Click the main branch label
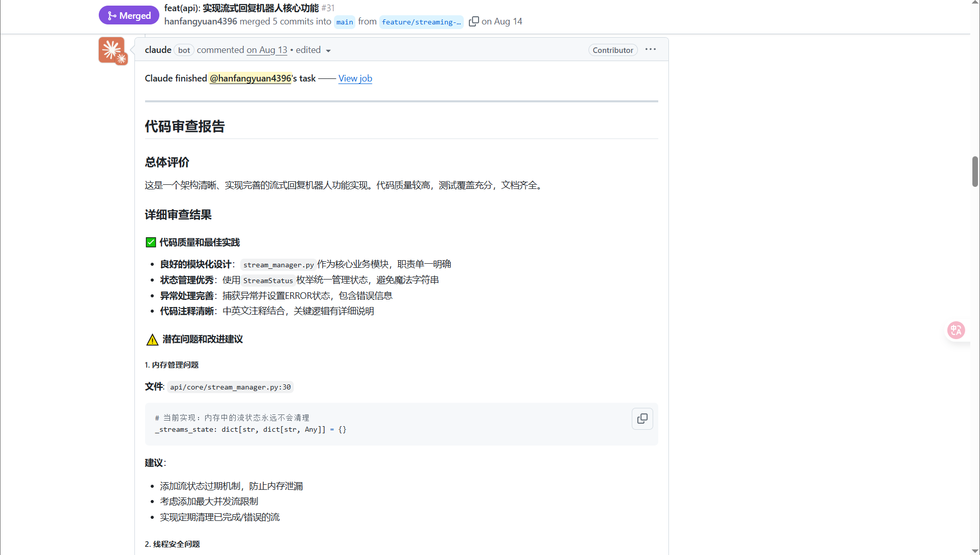 345,22
